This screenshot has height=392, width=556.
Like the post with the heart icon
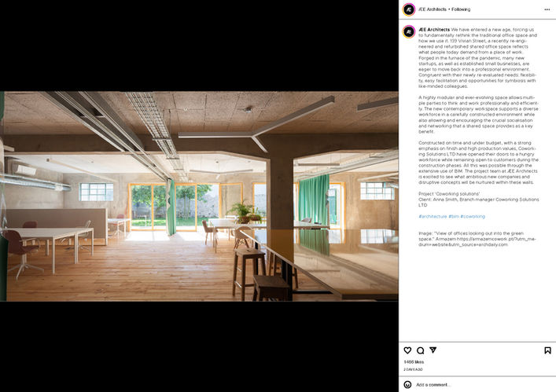(407, 350)
